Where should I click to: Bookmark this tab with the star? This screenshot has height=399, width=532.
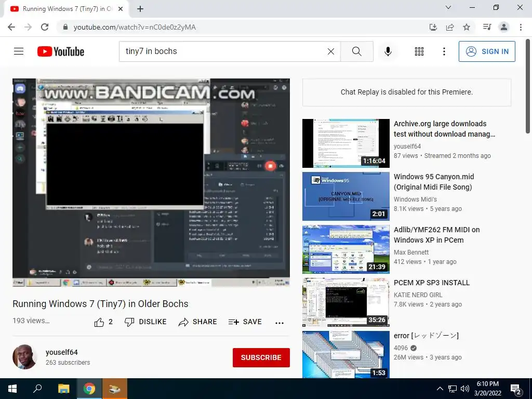[467, 27]
